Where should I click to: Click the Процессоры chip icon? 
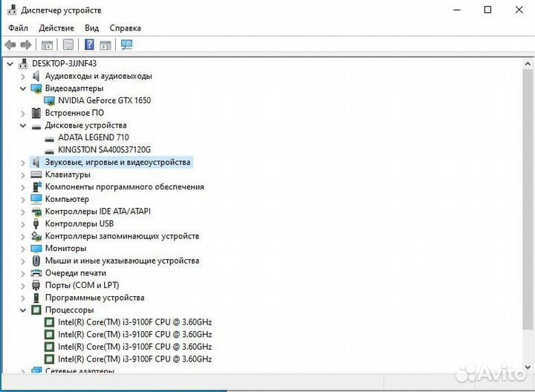pyautogui.click(x=36, y=310)
